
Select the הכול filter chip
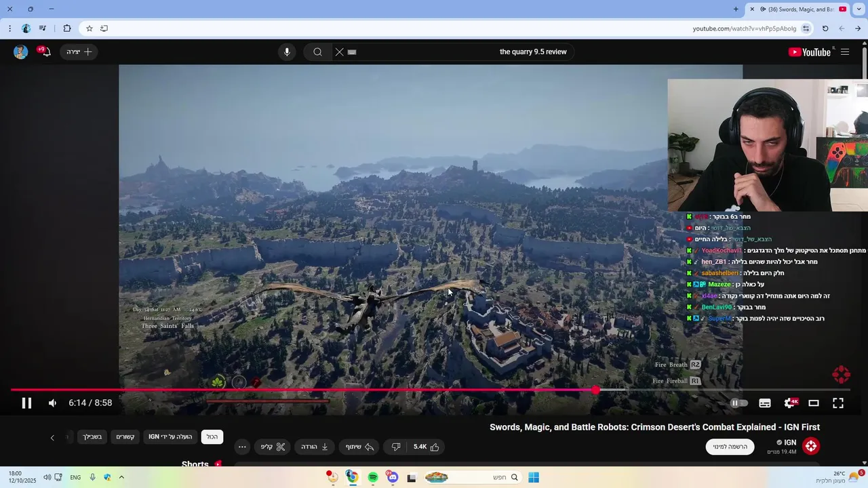pos(212,437)
